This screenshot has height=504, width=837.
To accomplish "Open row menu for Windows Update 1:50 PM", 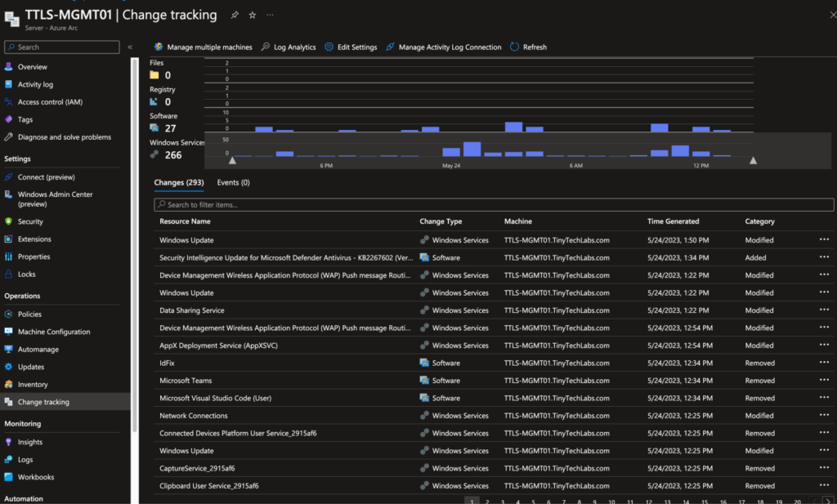I will pyautogui.click(x=824, y=240).
